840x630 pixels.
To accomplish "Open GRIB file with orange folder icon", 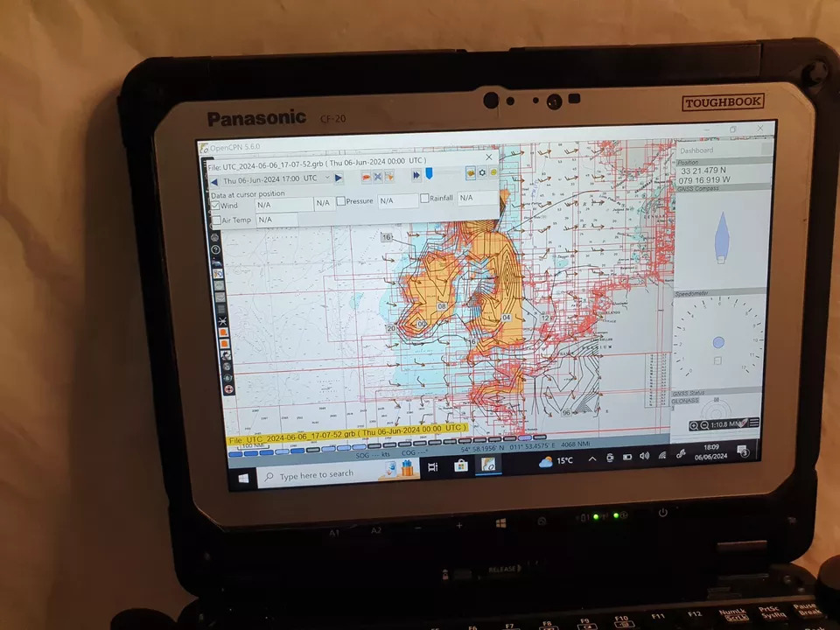I will [471, 172].
